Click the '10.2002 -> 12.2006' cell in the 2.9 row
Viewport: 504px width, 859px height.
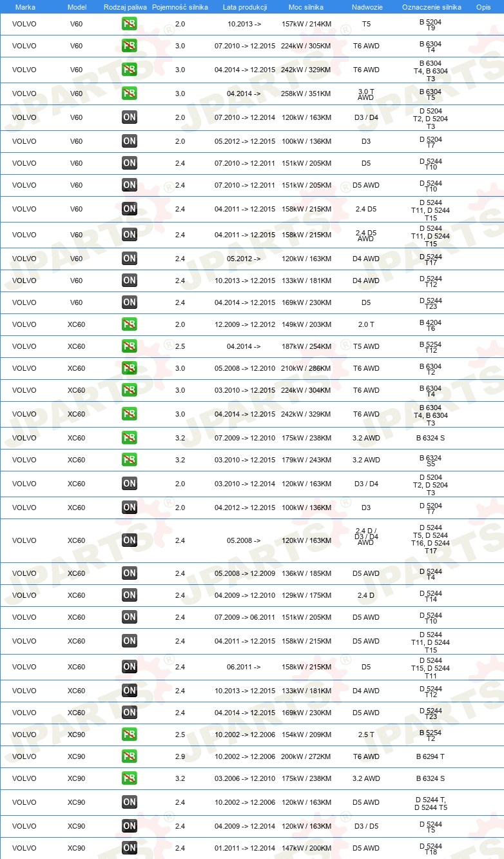(x=245, y=756)
